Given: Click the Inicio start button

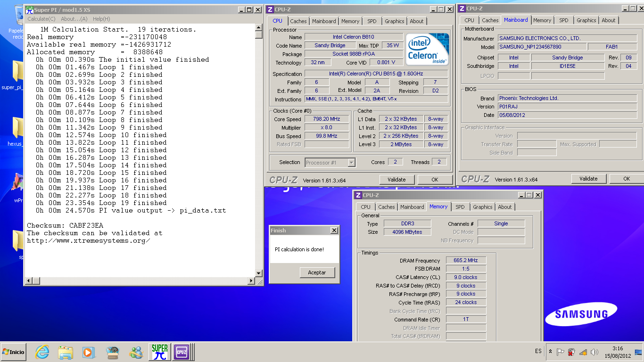Looking at the screenshot, I should click(x=14, y=352).
